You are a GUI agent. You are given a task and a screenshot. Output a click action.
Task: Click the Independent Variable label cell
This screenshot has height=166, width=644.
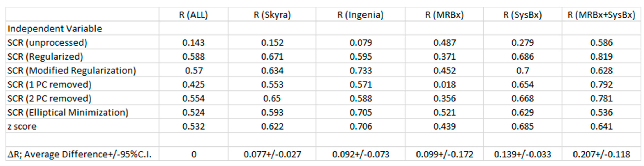tap(55, 29)
